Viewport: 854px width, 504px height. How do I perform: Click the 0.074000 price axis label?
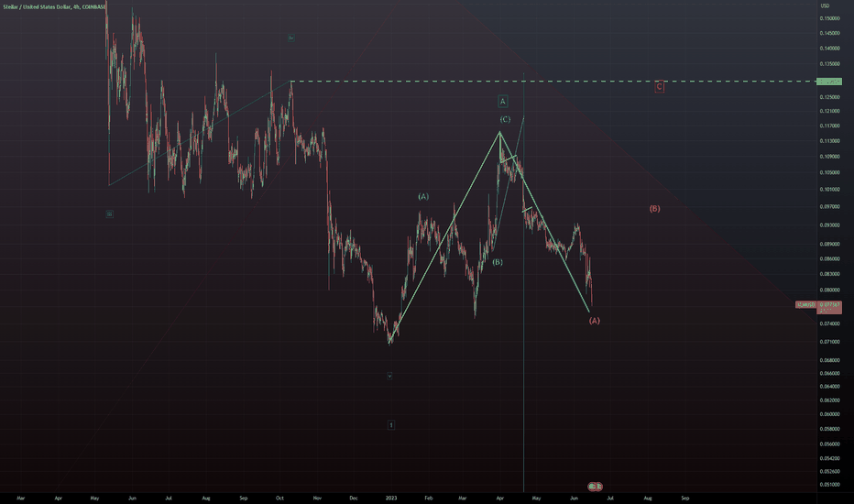(829, 323)
